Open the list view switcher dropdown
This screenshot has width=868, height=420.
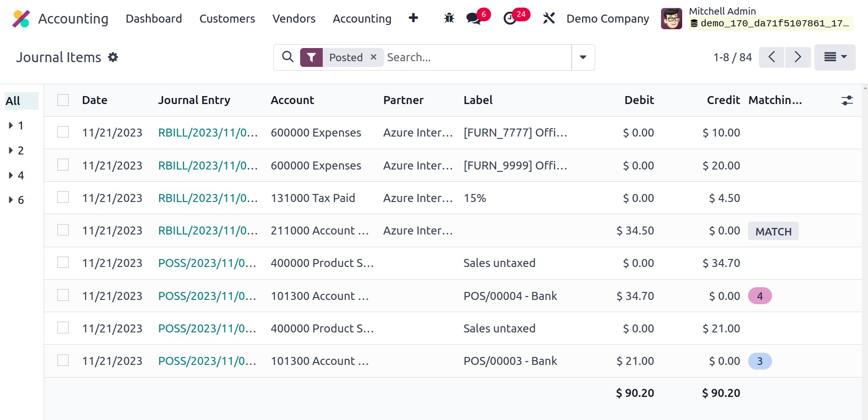(835, 57)
